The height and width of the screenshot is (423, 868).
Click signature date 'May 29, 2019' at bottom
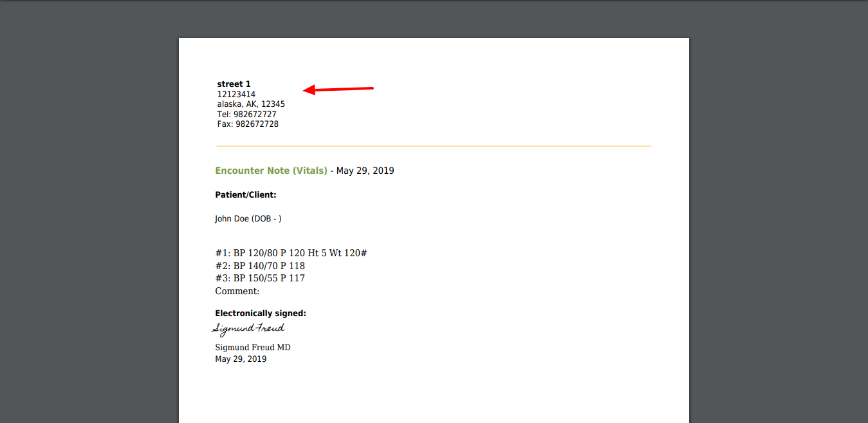tap(241, 359)
